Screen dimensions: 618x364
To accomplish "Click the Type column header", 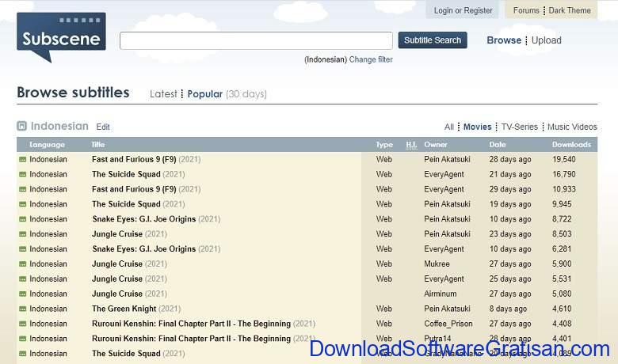I will coord(384,145).
